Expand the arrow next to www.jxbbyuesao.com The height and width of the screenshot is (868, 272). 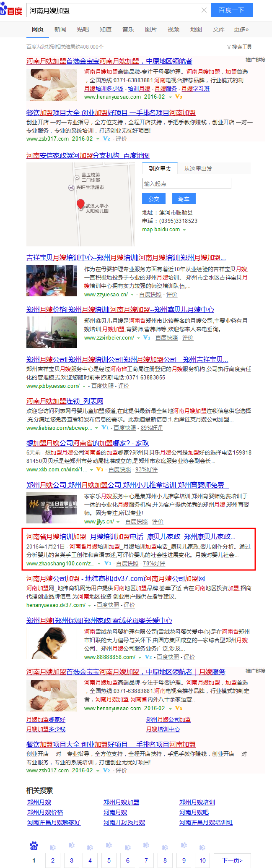pos(84,386)
